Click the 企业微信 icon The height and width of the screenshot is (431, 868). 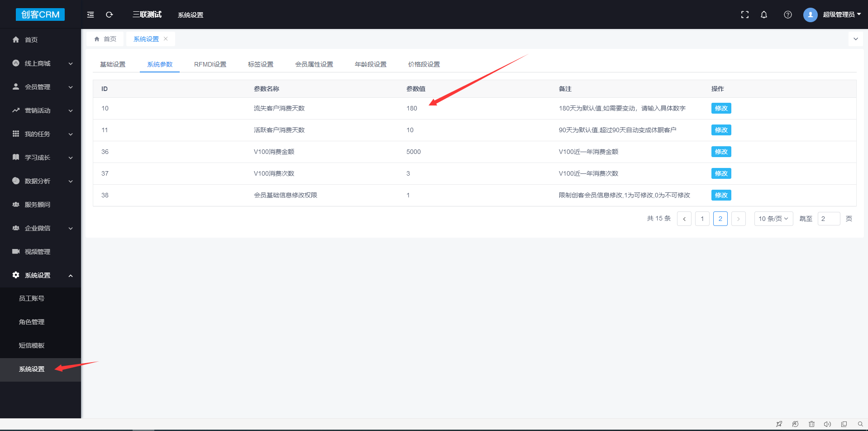pyautogui.click(x=16, y=228)
